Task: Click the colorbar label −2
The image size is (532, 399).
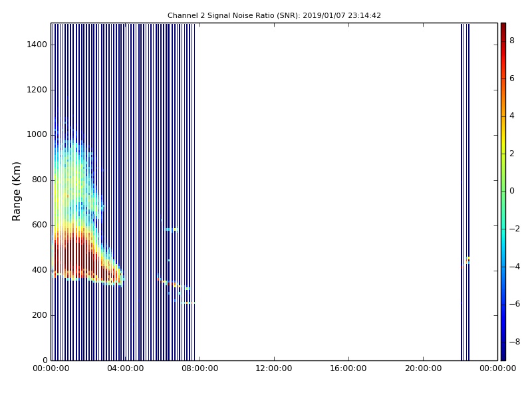Action: coord(515,229)
